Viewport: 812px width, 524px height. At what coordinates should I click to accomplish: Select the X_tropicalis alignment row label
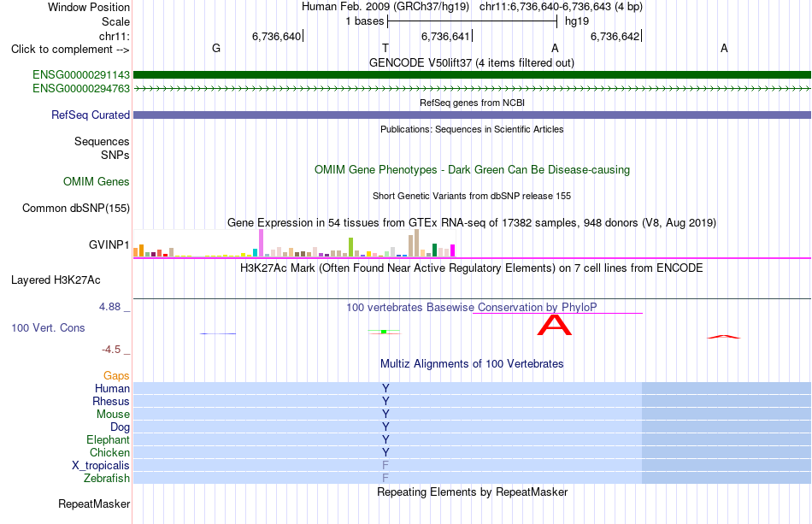[x=101, y=466]
